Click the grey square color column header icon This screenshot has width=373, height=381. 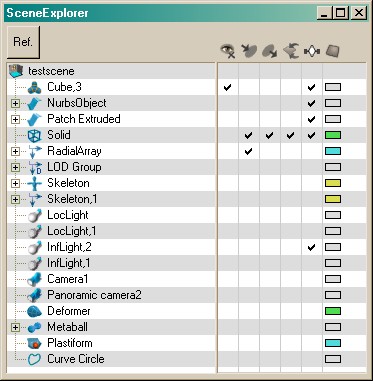(333, 51)
